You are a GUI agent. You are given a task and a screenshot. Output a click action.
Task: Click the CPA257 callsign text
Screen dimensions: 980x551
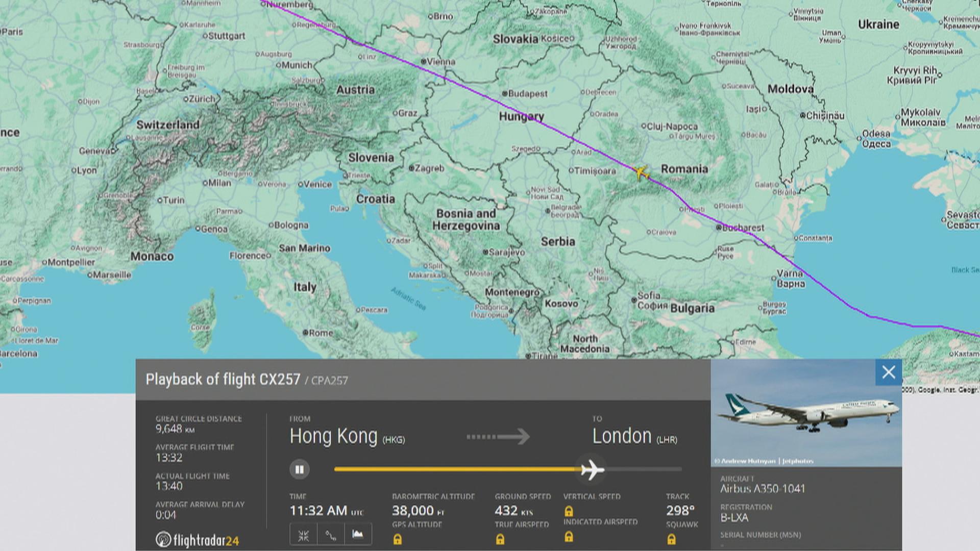329,381
